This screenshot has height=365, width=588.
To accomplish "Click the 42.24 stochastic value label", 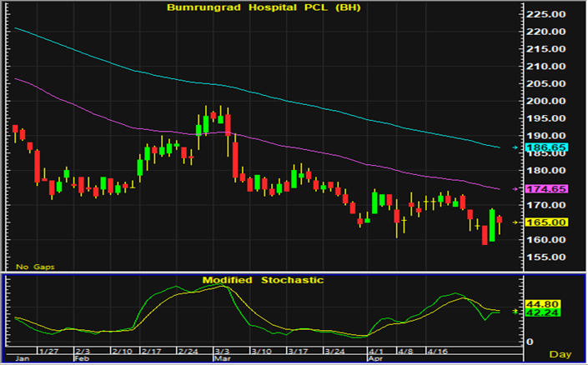I will (543, 312).
